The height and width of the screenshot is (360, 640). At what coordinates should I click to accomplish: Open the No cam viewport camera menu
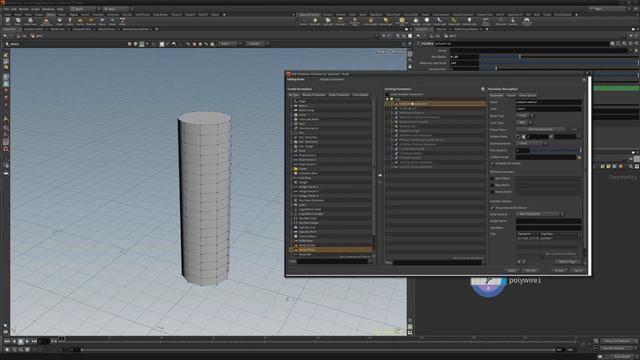pyautogui.click(x=397, y=52)
